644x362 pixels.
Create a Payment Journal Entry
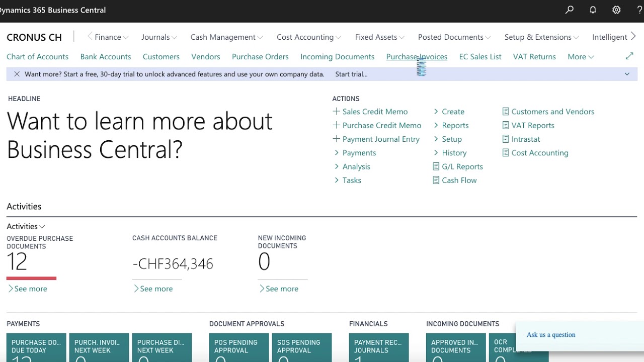(x=376, y=139)
